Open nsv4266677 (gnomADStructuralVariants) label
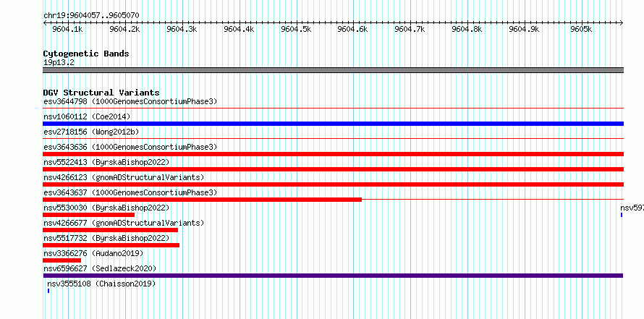 point(124,223)
